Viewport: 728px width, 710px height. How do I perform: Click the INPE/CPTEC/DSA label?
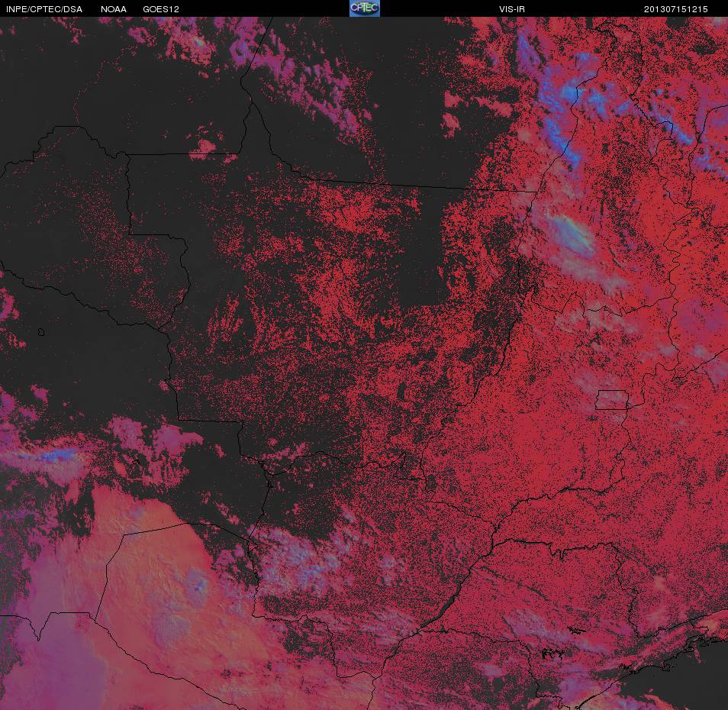tap(44, 9)
